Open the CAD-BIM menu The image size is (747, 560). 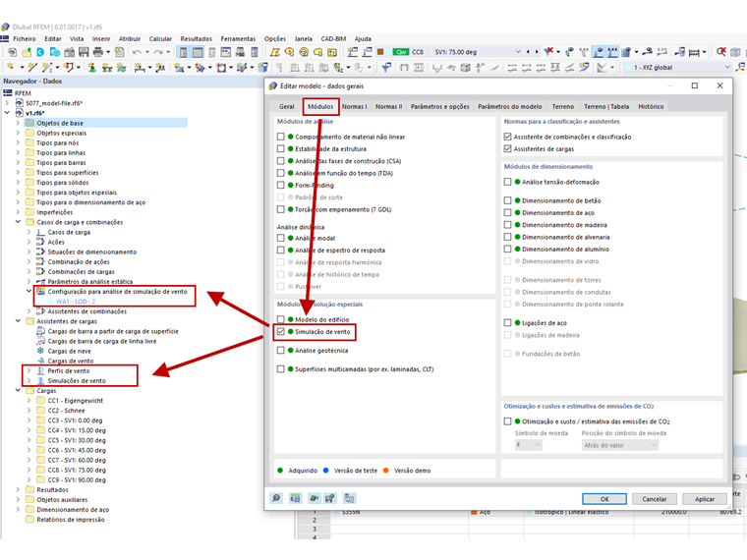pyautogui.click(x=333, y=39)
